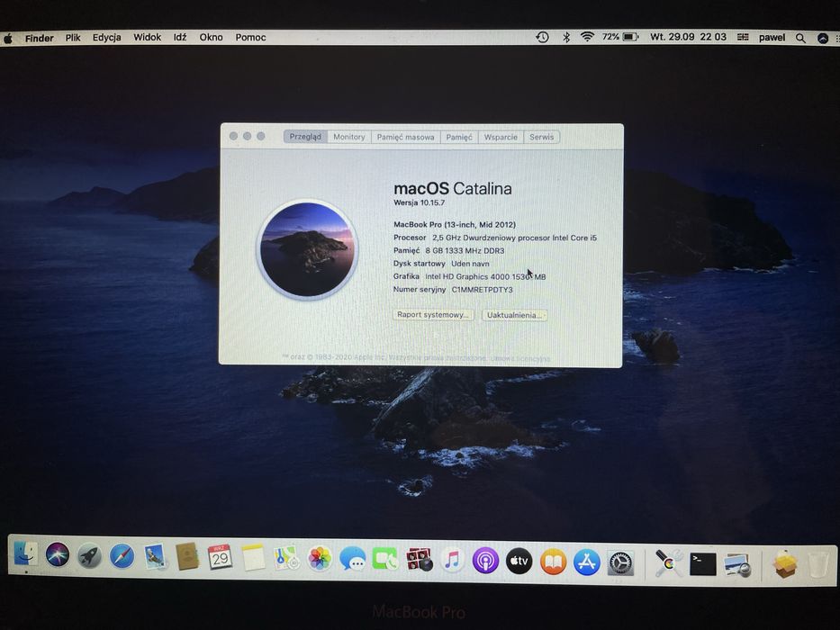Open the Trash in dock
840x630 pixels.
click(x=818, y=565)
